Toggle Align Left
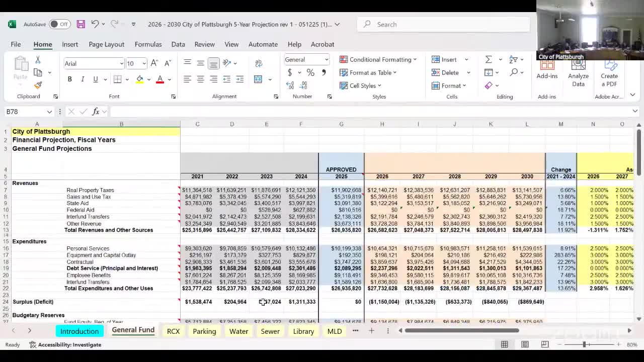Viewport: 644px width, 362px height. coord(187,79)
